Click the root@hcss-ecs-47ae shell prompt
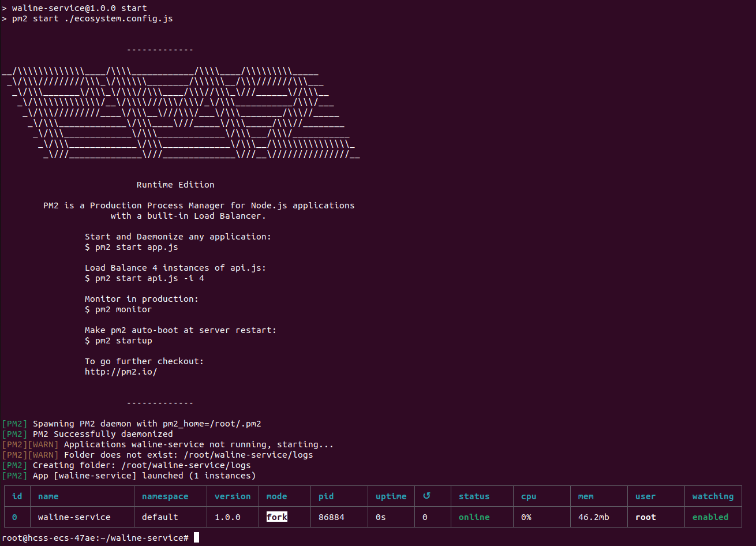The image size is (756, 546). [46, 537]
